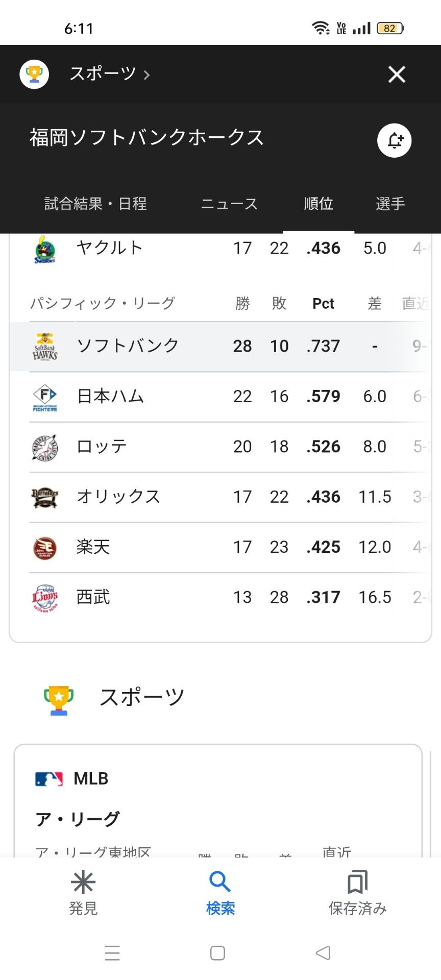Tap the Chiba Lotte Marines logo

(x=45, y=447)
